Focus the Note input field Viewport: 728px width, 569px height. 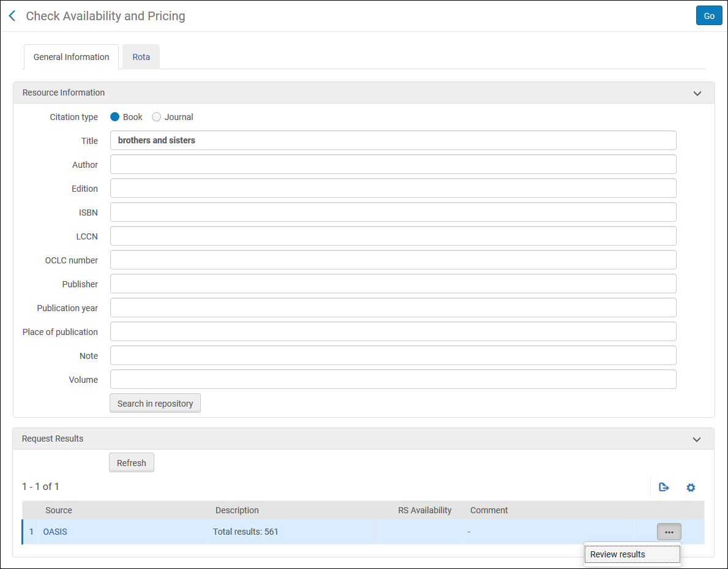pos(393,355)
